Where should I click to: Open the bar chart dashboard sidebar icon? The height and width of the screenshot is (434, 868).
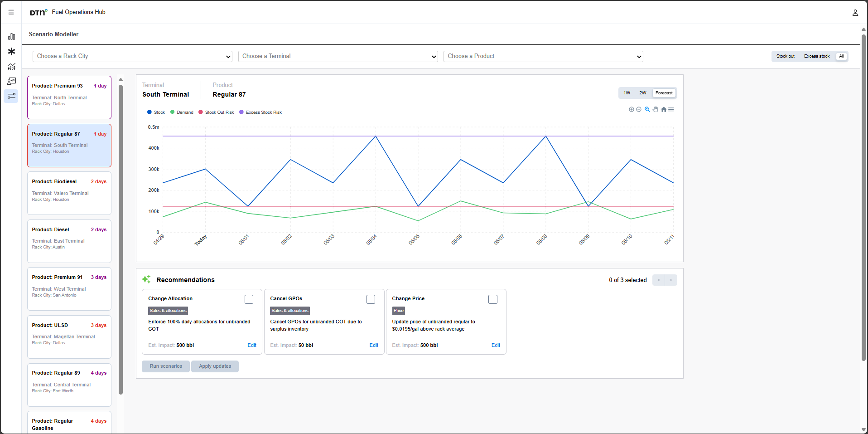coord(11,37)
